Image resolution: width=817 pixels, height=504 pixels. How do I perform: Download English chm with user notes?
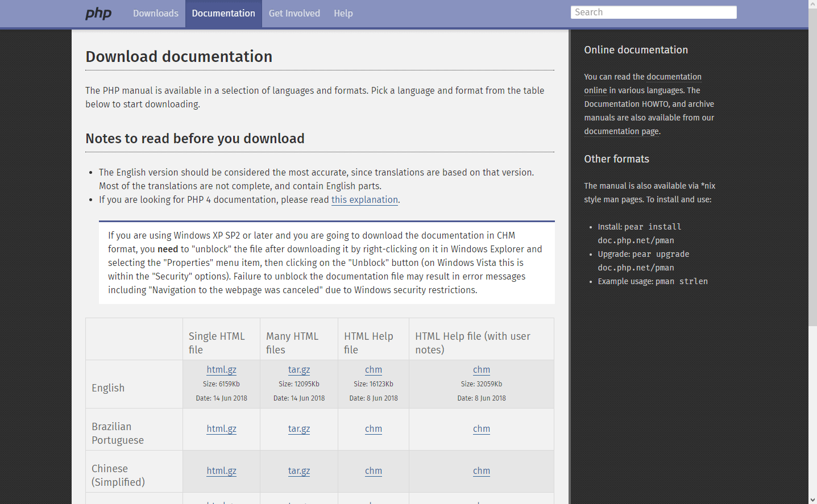click(482, 369)
